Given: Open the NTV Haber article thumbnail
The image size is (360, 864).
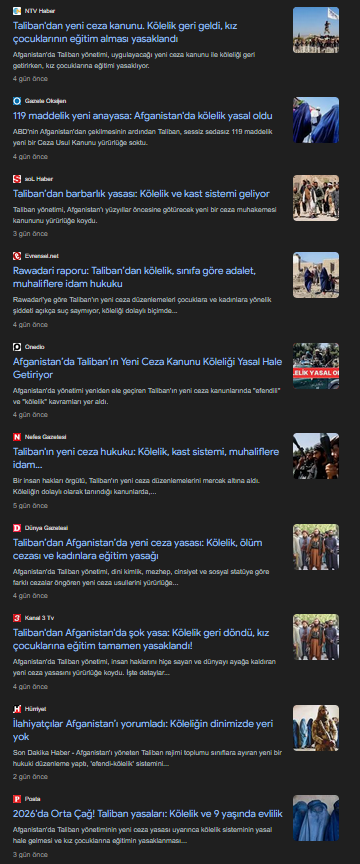Looking at the screenshot, I should [x=316, y=30].
